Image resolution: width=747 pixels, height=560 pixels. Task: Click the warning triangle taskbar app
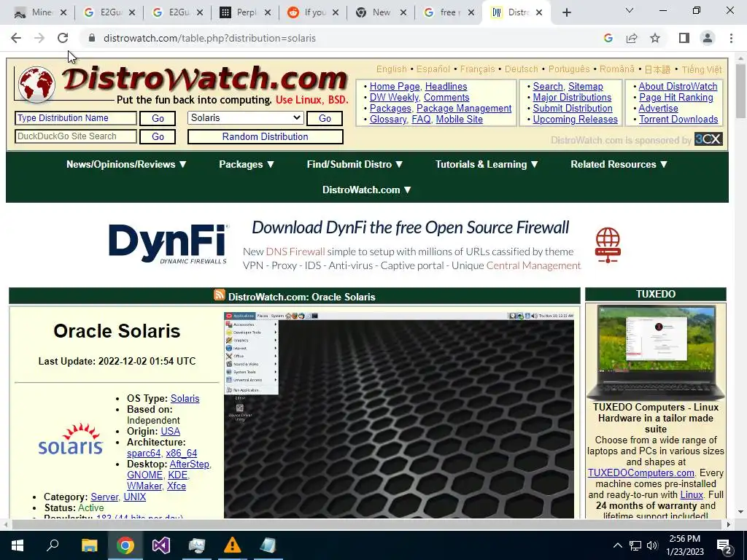(x=232, y=545)
